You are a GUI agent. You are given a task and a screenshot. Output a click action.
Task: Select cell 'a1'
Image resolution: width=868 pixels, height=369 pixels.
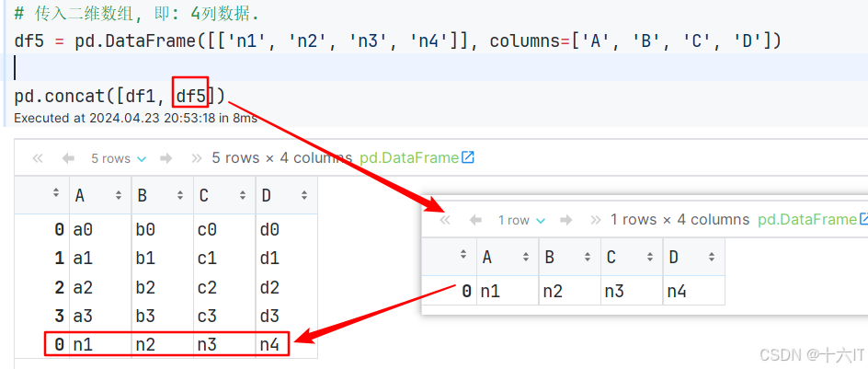click(x=100, y=259)
